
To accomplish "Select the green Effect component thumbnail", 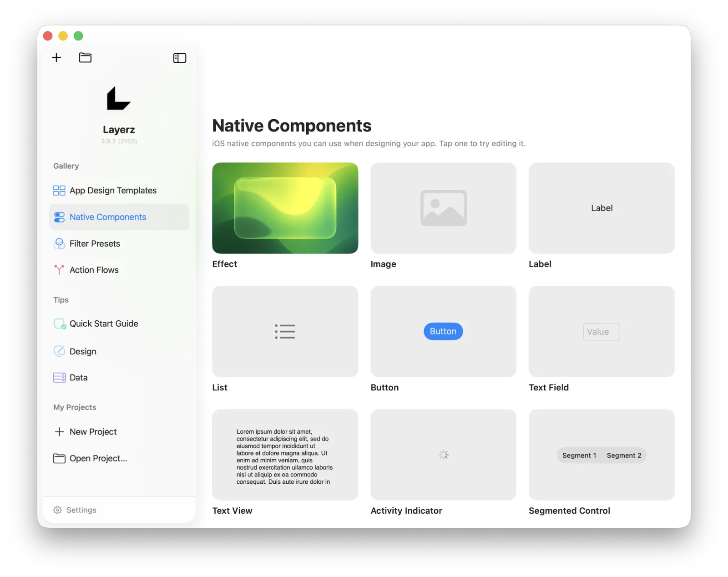I will [285, 208].
